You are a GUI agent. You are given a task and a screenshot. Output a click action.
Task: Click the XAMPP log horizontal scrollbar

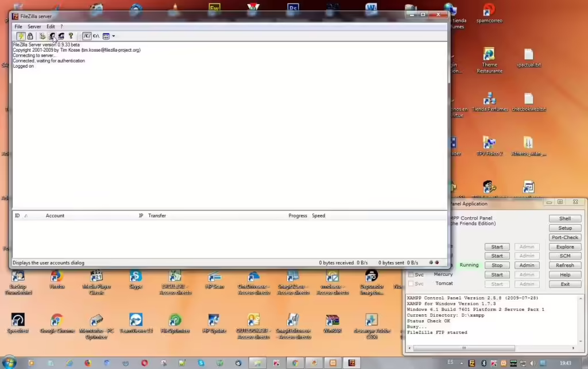[464, 348]
